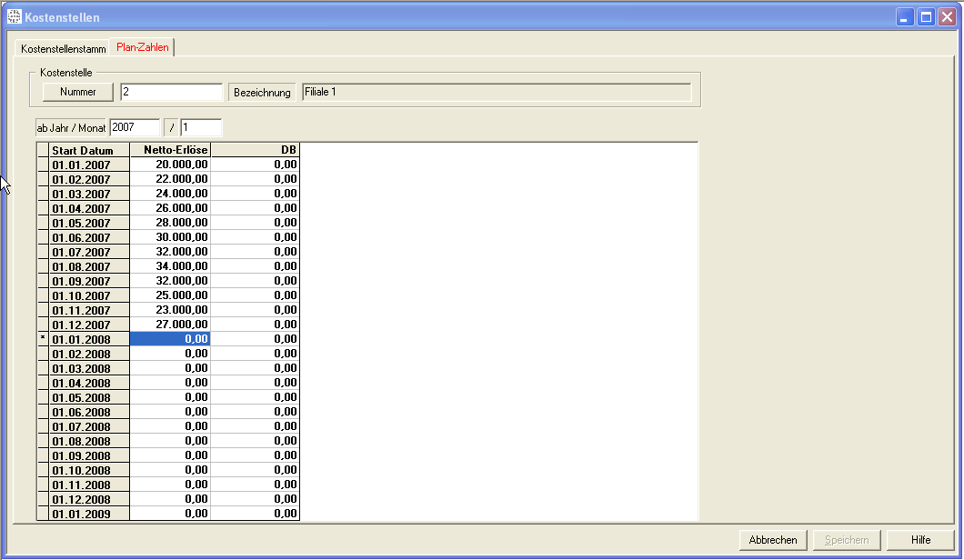
Task: Select the Plan-Zahlen tab
Action: [x=143, y=47]
